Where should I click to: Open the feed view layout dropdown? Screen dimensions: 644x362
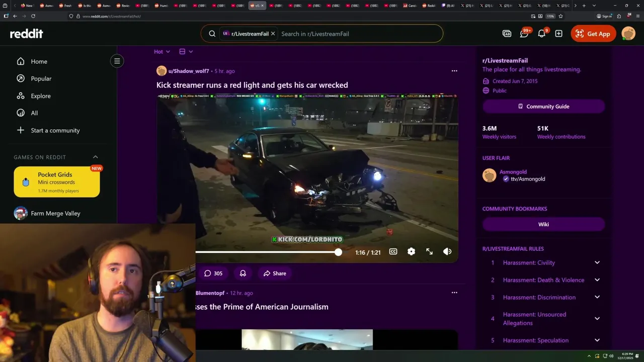[186, 51]
